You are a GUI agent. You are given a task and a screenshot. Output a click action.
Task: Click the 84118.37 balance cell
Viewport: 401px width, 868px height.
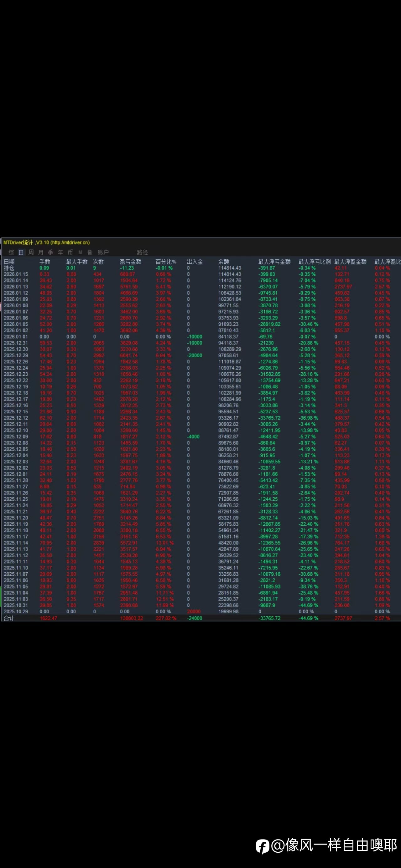click(228, 337)
